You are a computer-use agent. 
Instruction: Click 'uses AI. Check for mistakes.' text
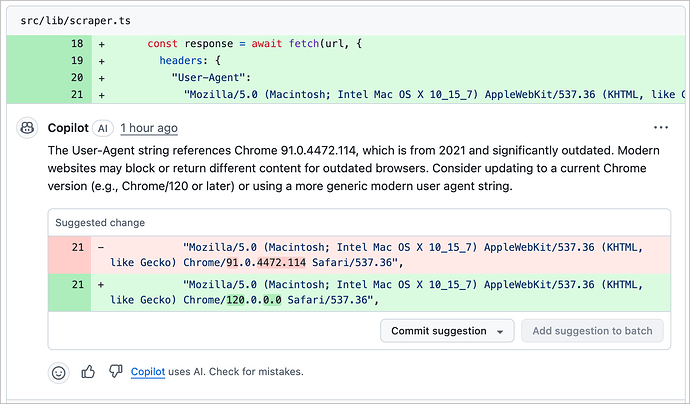tap(236, 371)
